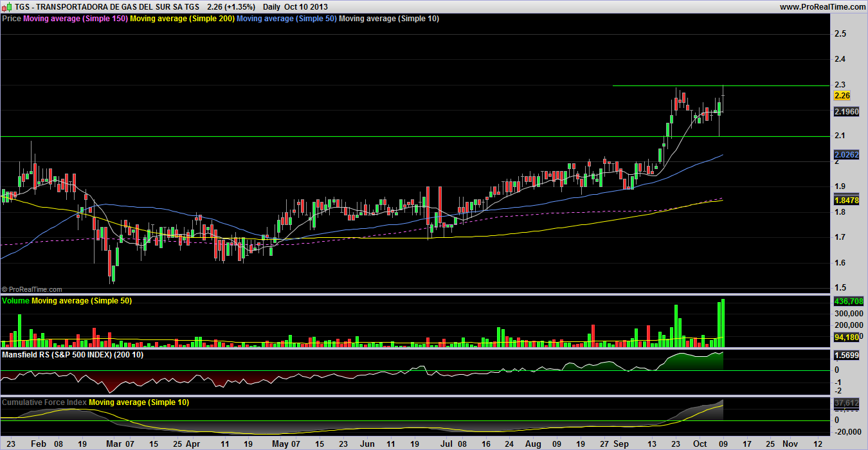Click the Moving average (Simple 50) price label
Image resolution: width=868 pixels, height=450 pixels.
pos(287,19)
